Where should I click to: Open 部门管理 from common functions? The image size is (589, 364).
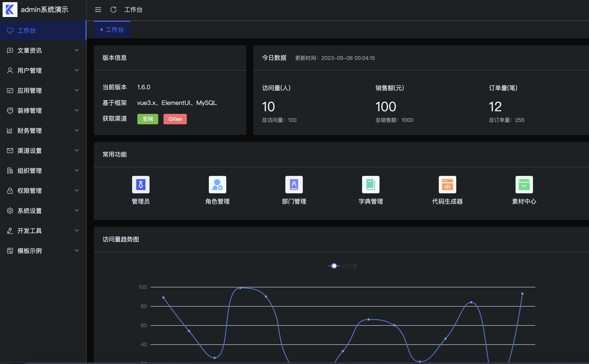click(x=294, y=184)
